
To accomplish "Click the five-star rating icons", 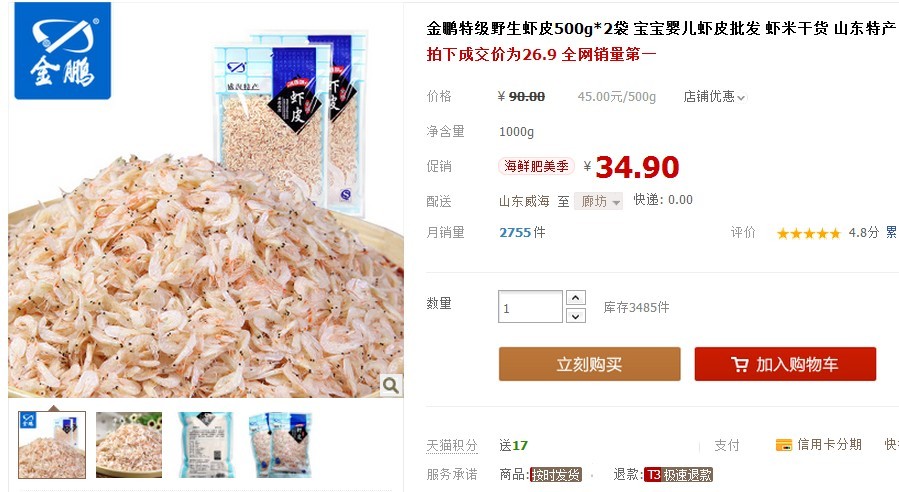I will (808, 233).
